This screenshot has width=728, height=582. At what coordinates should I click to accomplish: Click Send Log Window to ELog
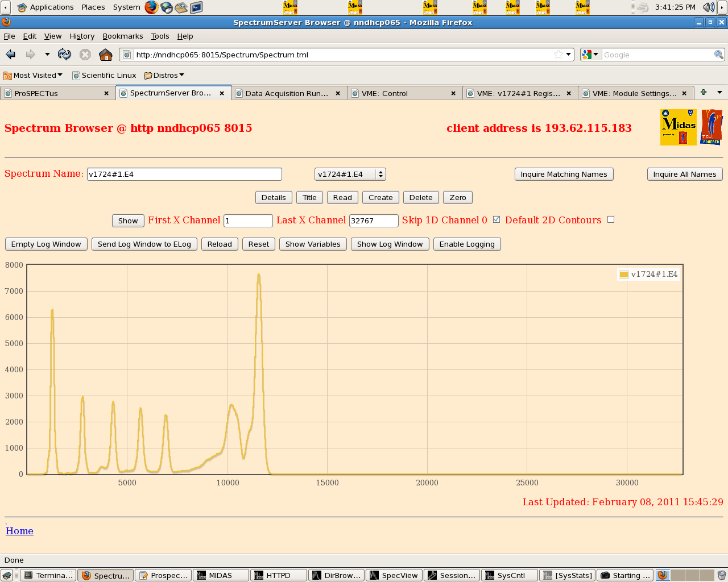(x=144, y=244)
